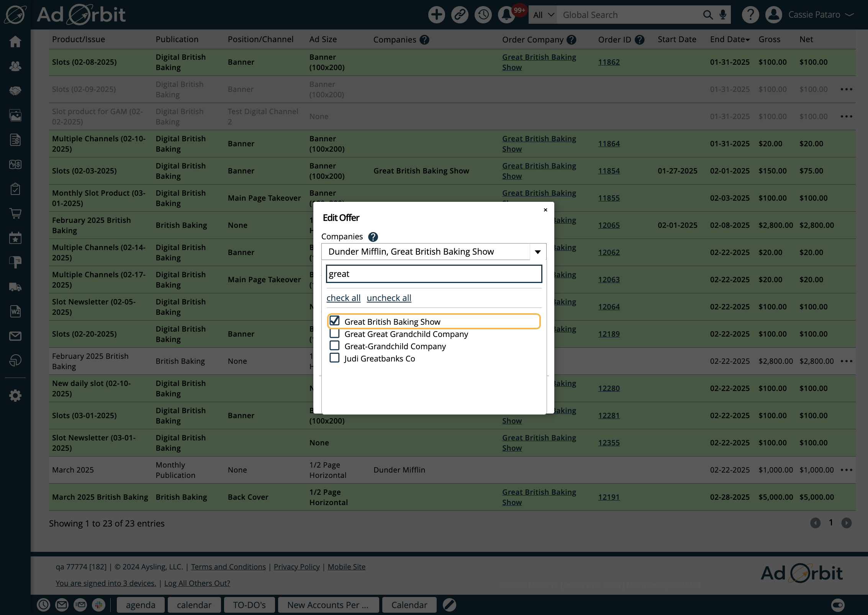The width and height of the screenshot is (868, 615).
Task: Go to the next page arrow in pagination
Action: click(x=846, y=523)
